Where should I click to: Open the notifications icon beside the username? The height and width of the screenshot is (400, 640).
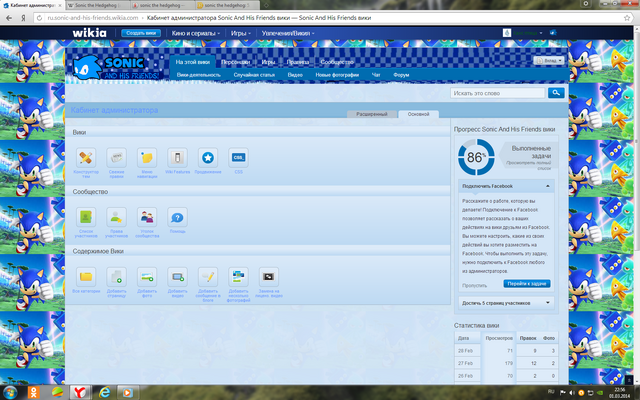(x=553, y=33)
